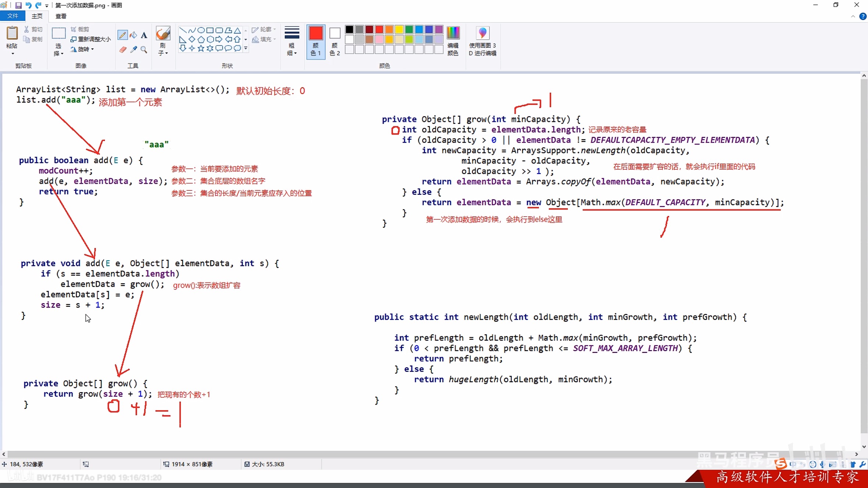
Task: Open the 文件 menu
Action: (13, 16)
